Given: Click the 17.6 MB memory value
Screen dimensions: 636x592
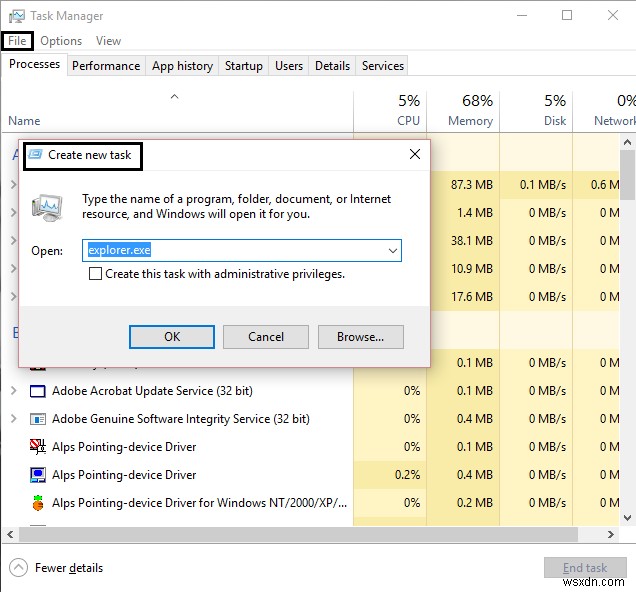Looking at the screenshot, I should click(472, 297).
